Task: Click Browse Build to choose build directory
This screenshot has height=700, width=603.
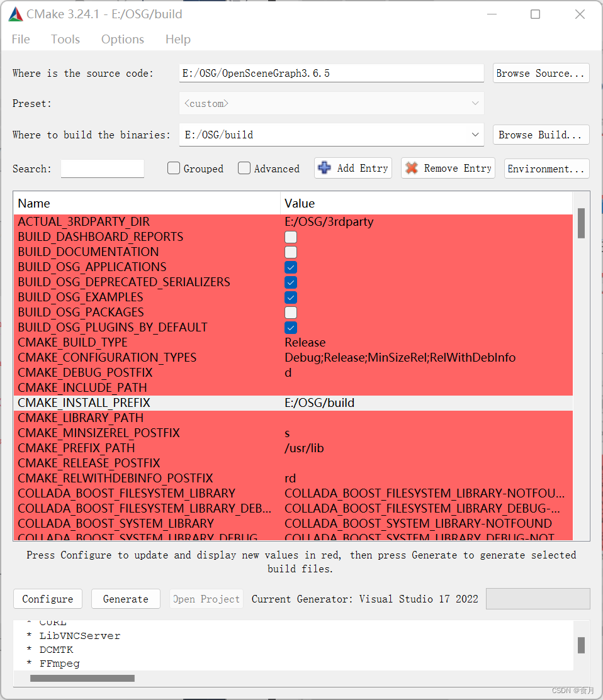Action: [x=541, y=135]
